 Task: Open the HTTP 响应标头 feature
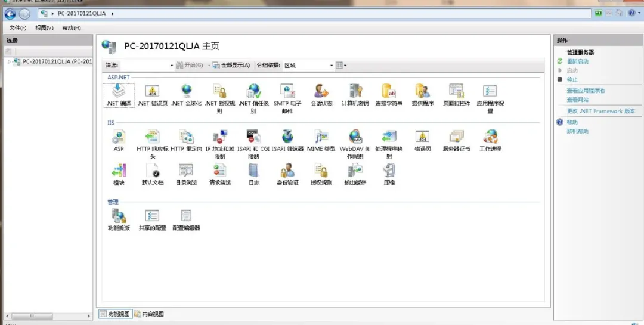coord(153,144)
